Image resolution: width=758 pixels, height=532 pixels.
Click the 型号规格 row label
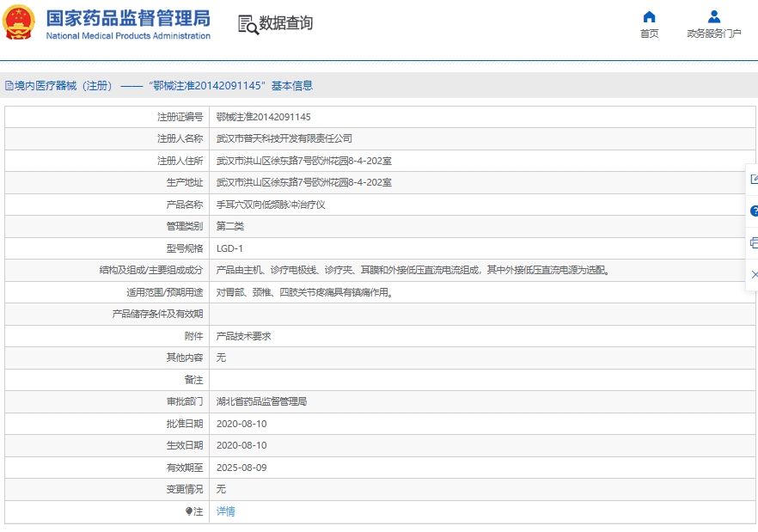185,248
